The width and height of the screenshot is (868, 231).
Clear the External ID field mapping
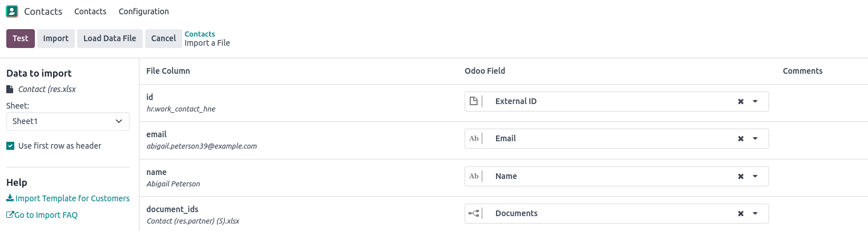(x=741, y=101)
